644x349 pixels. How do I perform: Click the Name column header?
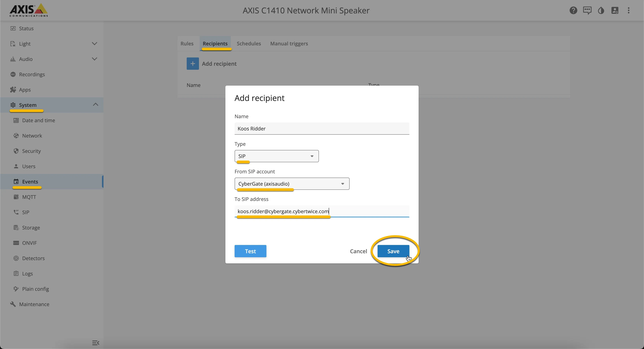tap(194, 85)
